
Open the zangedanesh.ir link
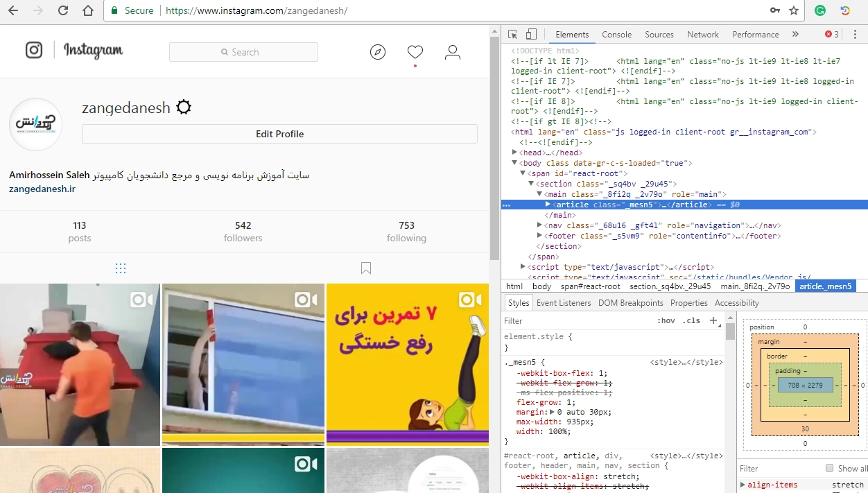(x=42, y=189)
